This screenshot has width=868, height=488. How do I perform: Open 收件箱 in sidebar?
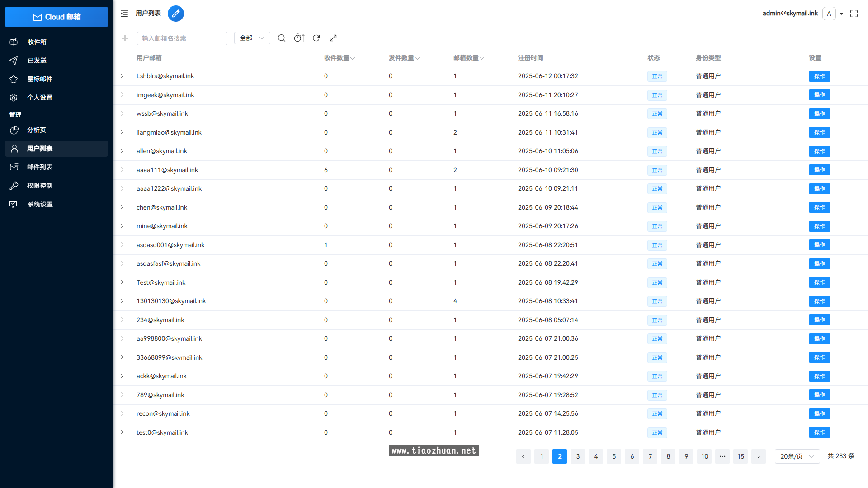click(37, 42)
